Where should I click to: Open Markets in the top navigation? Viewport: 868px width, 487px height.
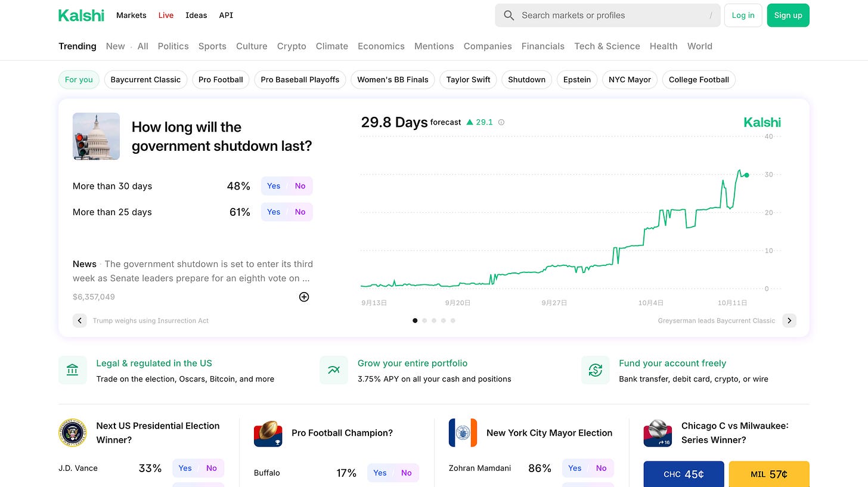pos(131,15)
